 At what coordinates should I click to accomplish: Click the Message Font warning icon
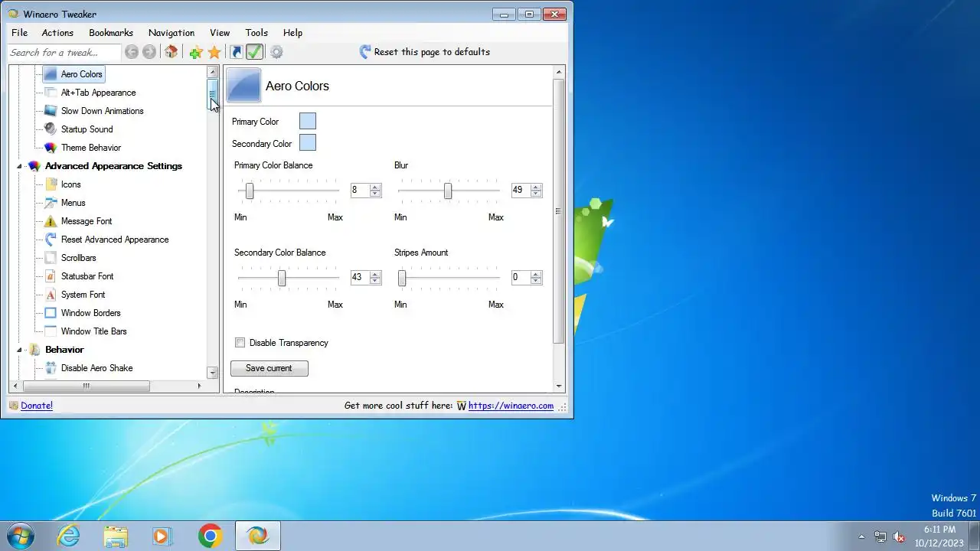coord(50,221)
